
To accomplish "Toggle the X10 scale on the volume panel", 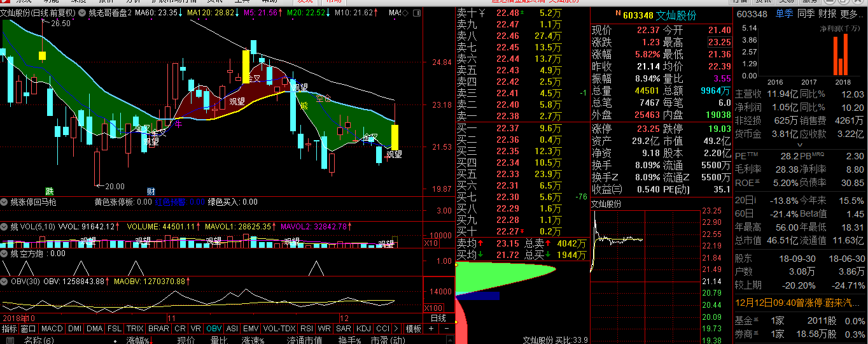I will point(431,243).
